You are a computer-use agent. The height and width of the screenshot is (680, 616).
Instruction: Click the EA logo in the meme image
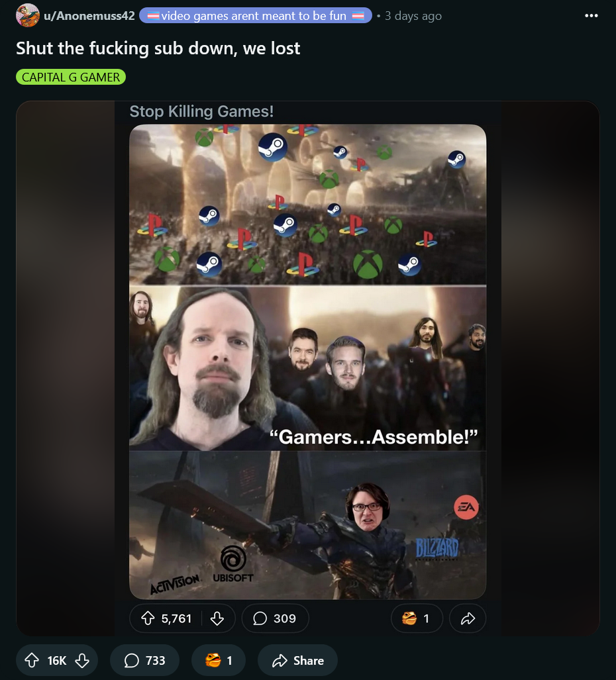tap(466, 507)
